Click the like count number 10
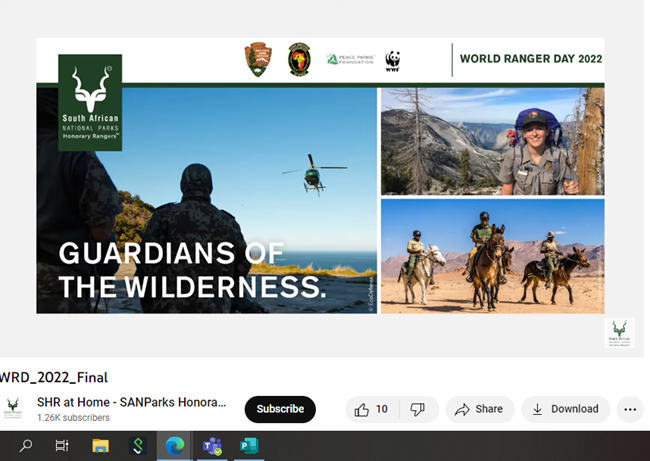 click(x=382, y=409)
